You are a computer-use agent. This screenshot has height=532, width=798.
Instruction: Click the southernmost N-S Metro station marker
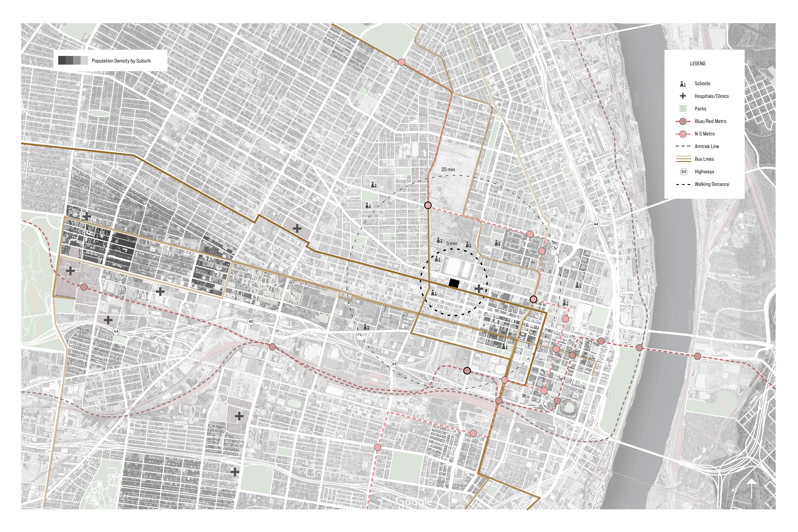(x=377, y=447)
